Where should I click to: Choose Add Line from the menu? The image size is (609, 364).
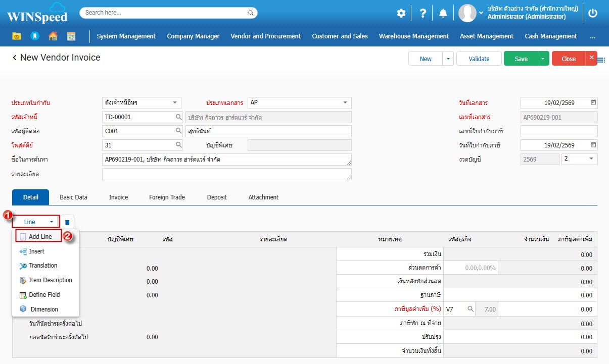coord(40,237)
